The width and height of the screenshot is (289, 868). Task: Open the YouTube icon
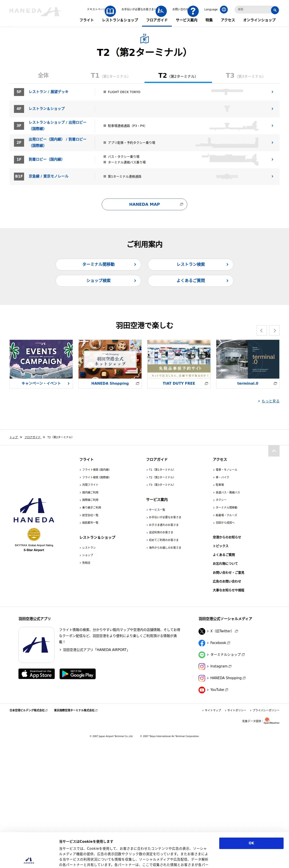(x=202, y=690)
